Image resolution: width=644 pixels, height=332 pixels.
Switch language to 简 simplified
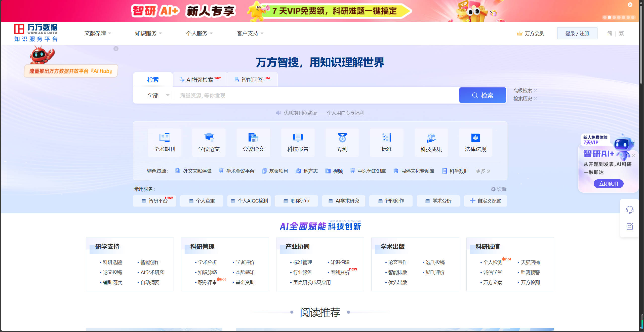click(x=610, y=33)
